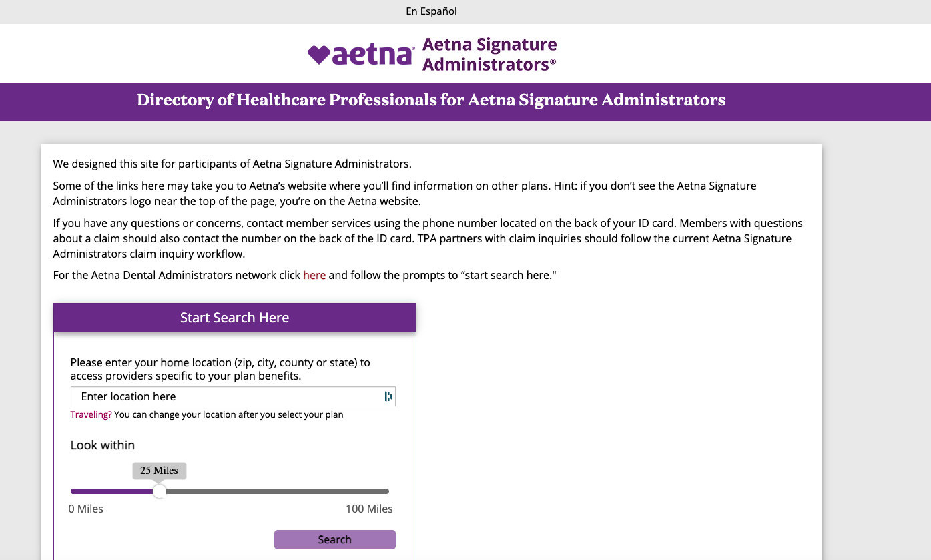Click the purple filled portion of distance slider
The height and width of the screenshot is (560, 931).
113,491
